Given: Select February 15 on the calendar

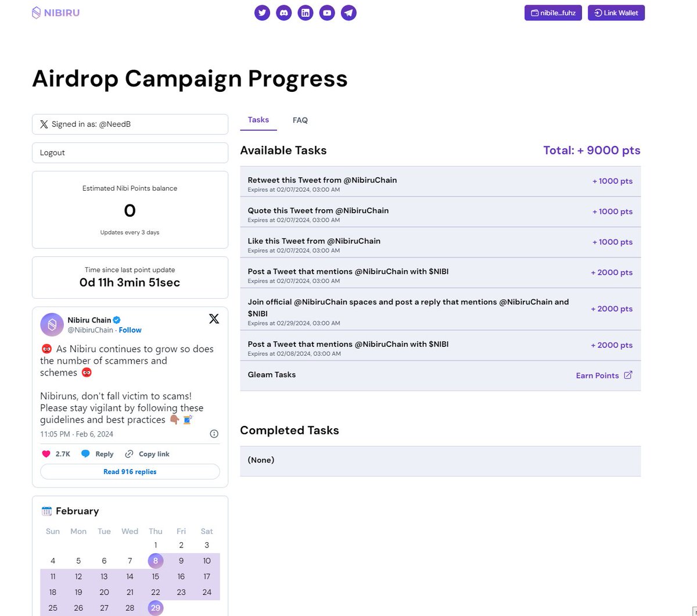Looking at the screenshot, I should pos(156,576).
